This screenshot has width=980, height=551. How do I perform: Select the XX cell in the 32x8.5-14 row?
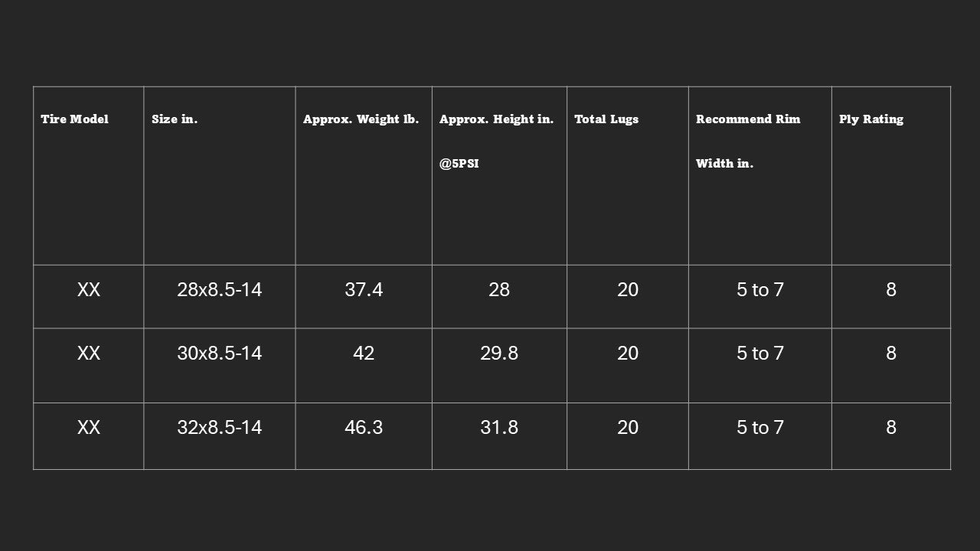coord(89,428)
